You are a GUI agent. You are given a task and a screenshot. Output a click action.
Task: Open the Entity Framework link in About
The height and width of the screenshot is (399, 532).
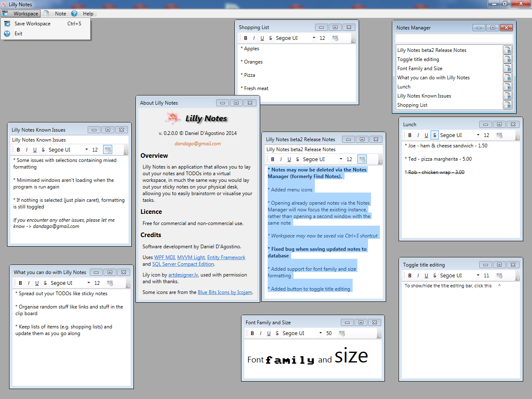pos(226,257)
